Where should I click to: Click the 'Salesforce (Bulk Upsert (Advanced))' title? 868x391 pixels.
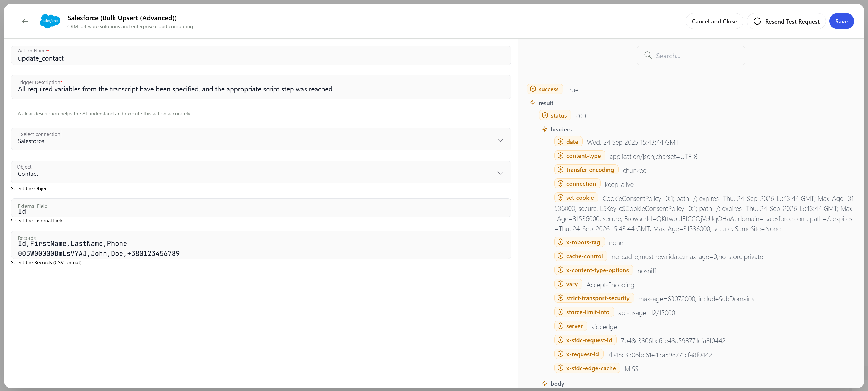122,18
